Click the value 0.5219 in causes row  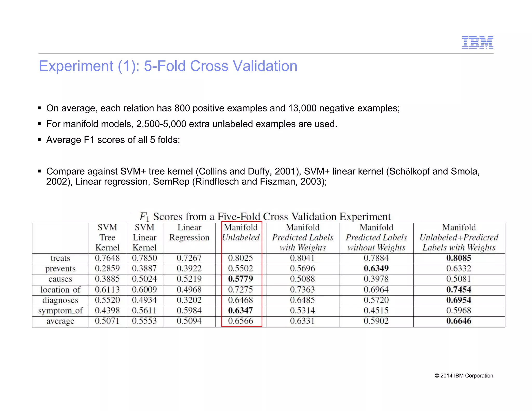point(189,279)
